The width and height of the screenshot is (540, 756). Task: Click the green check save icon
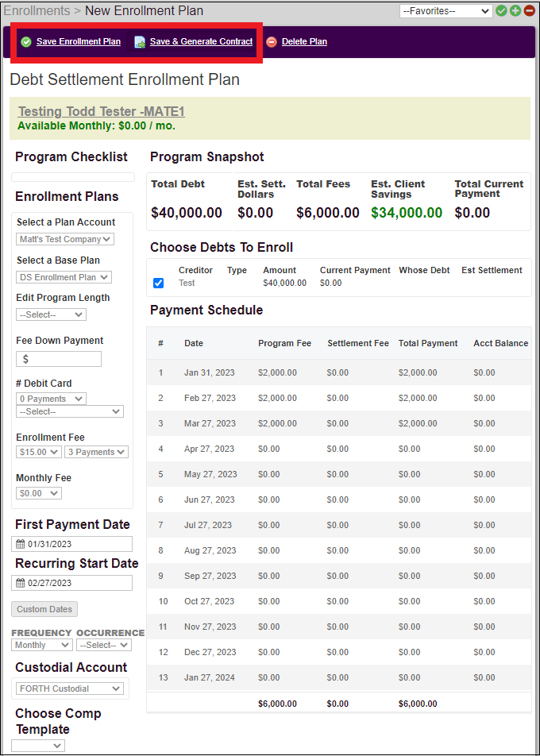[x=25, y=41]
